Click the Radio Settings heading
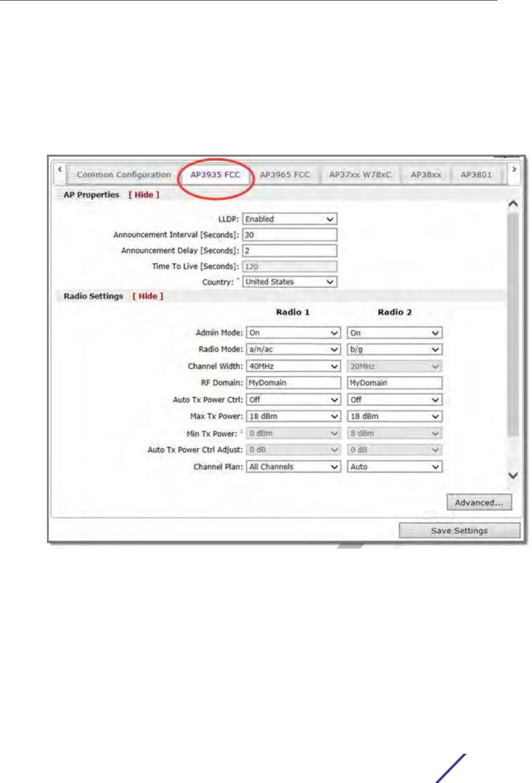This screenshot has height=783, width=532. (94, 296)
